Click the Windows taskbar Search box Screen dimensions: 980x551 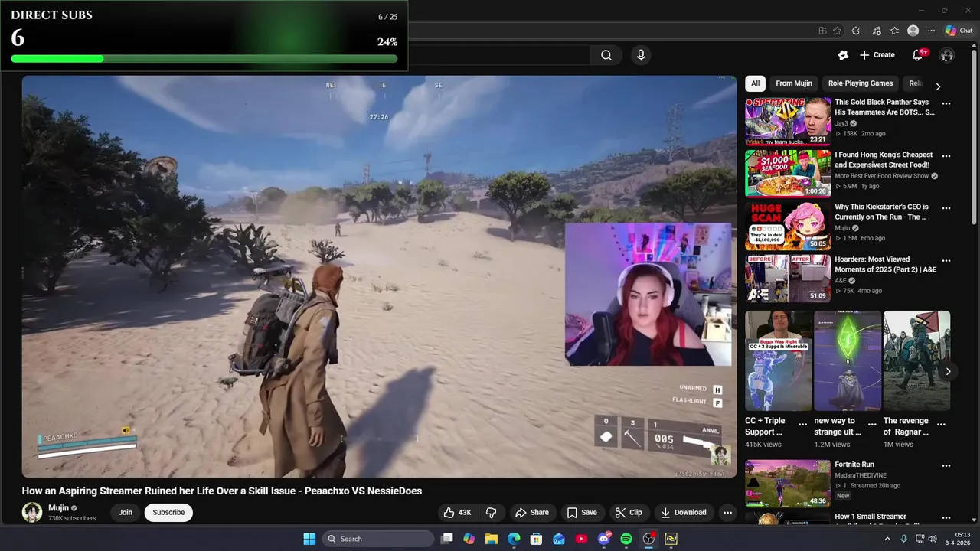tap(378, 539)
